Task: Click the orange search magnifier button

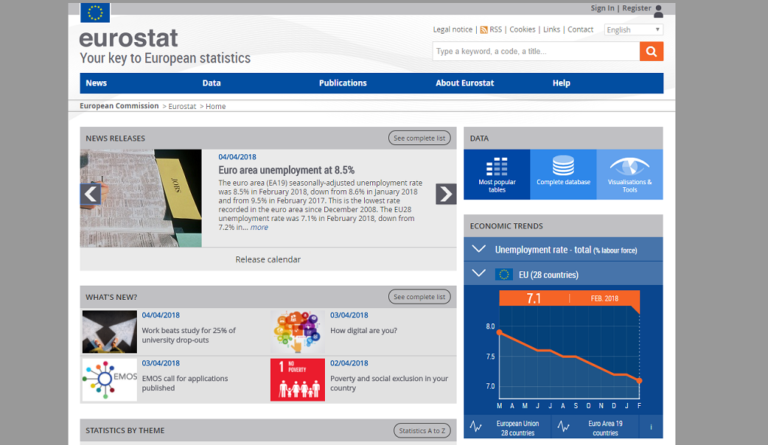Action: [x=651, y=51]
